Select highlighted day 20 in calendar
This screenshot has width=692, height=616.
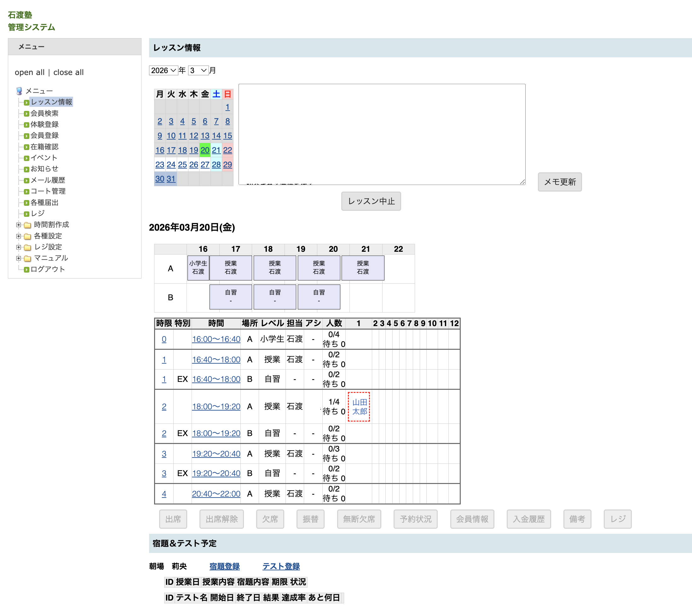pos(205,150)
